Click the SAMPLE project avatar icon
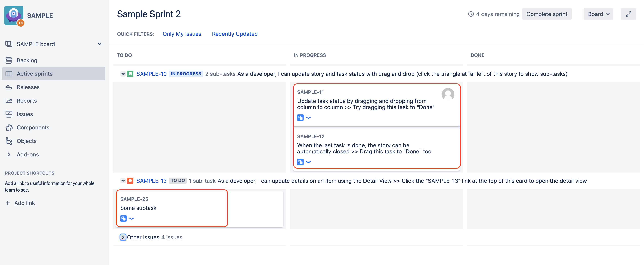 (x=14, y=15)
